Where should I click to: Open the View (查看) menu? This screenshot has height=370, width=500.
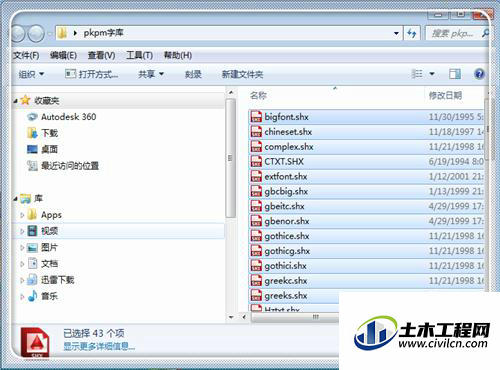101,55
